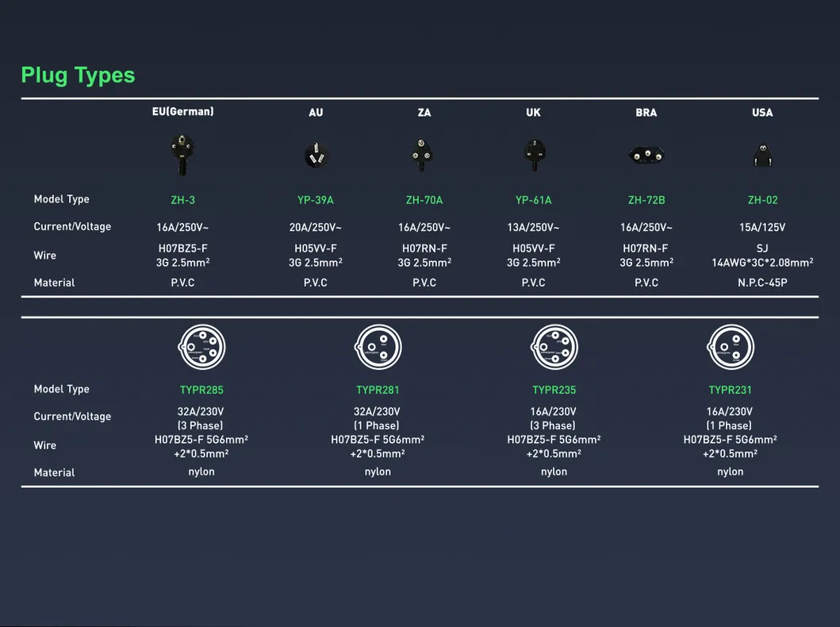Click the ZH-3 model label
The width and height of the screenshot is (840, 627).
pyautogui.click(x=182, y=200)
